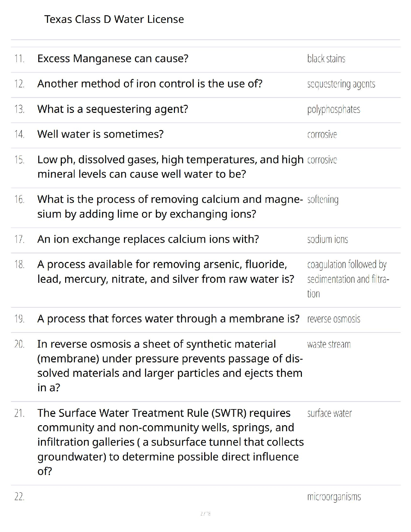411x532 pixels.
Task: Click the question about removing arsenic and fluoride
Action: [165, 272]
